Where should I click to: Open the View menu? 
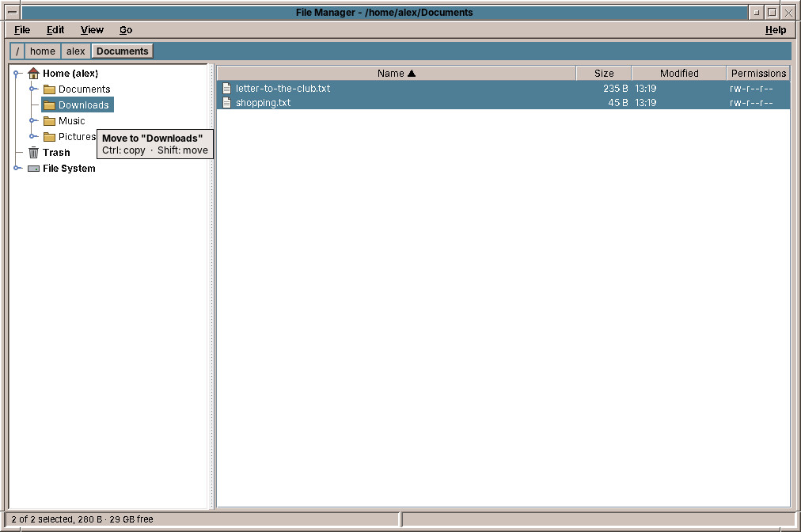(x=92, y=30)
